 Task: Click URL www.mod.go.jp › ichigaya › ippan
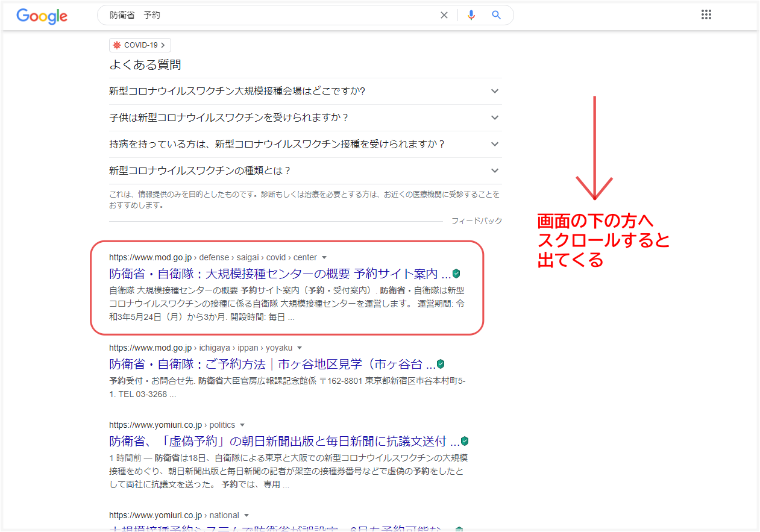201,348
